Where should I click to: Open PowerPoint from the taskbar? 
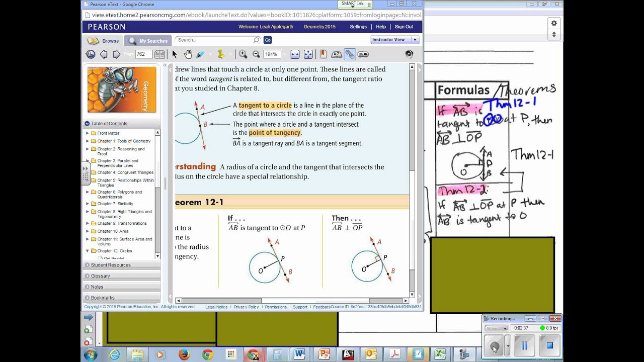click(324, 354)
